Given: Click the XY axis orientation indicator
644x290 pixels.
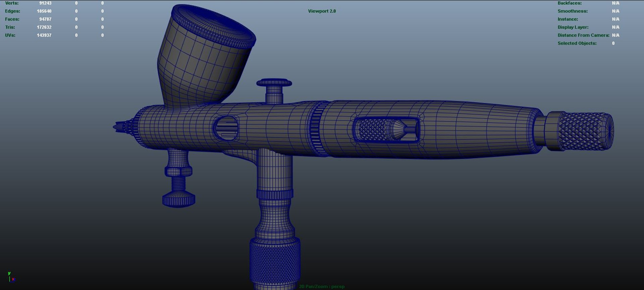Looking at the screenshot, I should [x=11, y=277].
